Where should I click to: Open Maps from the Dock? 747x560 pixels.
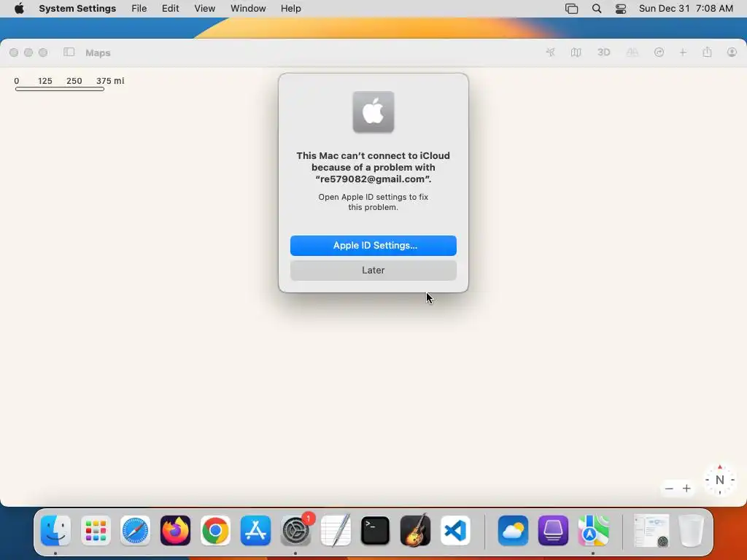click(593, 531)
